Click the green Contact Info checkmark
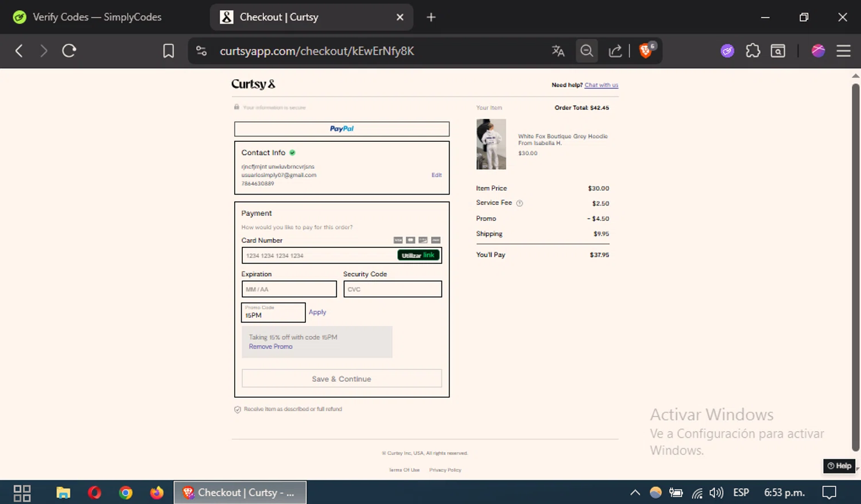This screenshot has height=504, width=861. 292,153
